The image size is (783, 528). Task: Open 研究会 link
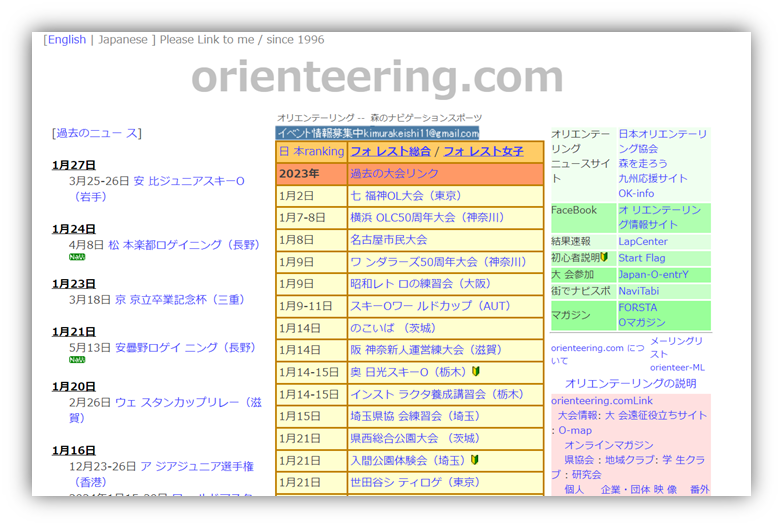[x=586, y=475]
